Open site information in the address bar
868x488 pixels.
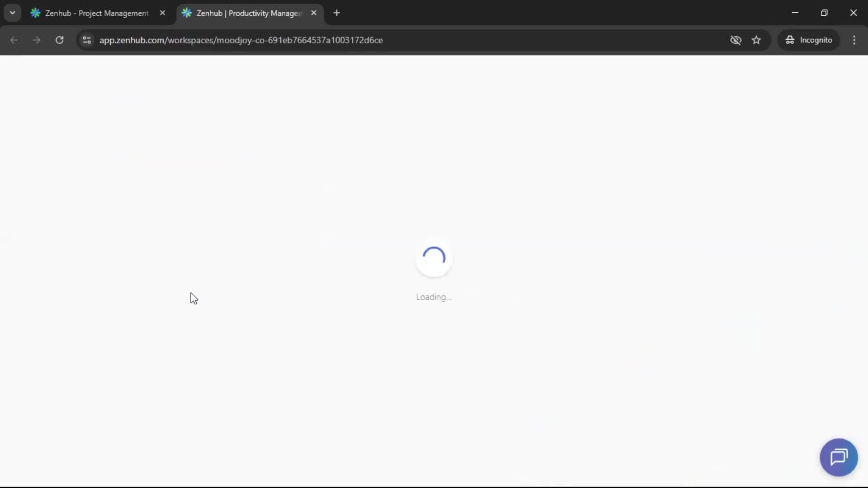(86, 40)
